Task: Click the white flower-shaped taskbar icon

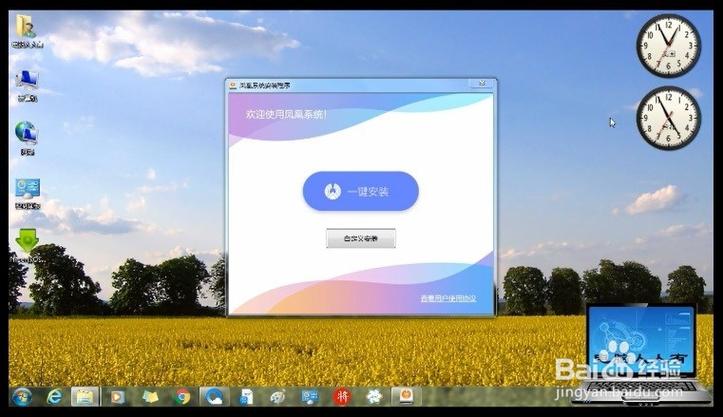Action: pyautogui.click(x=374, y=396)
